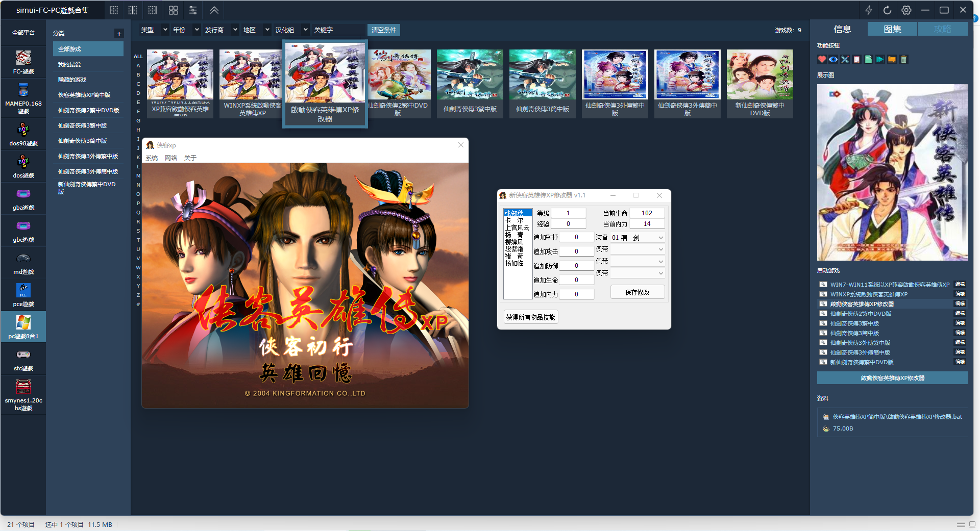The width and height of the screenshot is (980, 531).
Task: Select the FC-遊戲 platform in the sidebar
Action: click(23, 61)
